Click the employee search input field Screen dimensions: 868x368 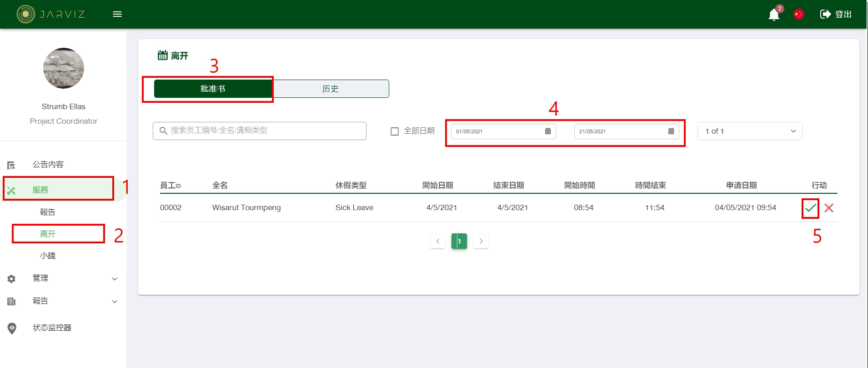click(x=264, y=131)
